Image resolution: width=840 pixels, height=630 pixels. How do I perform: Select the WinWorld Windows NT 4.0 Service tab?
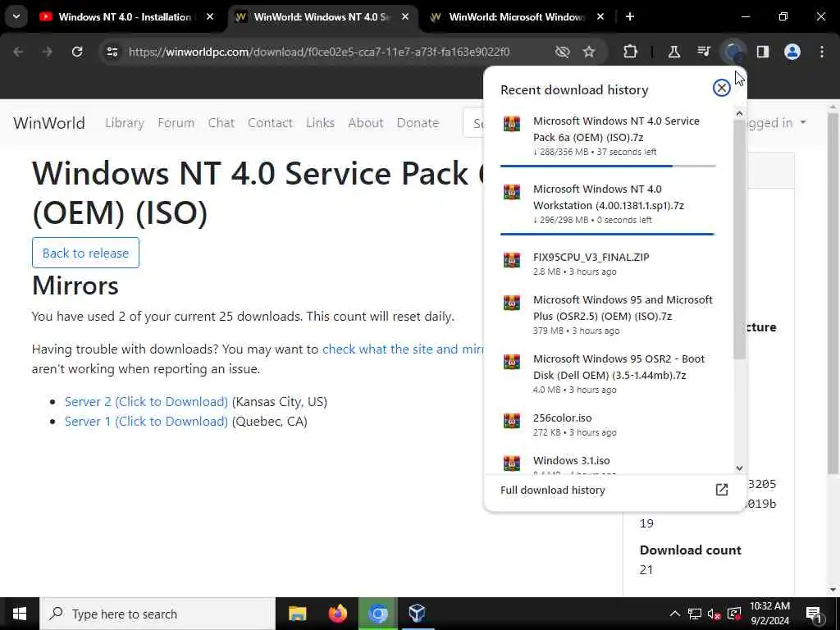[x=322, y=16]
